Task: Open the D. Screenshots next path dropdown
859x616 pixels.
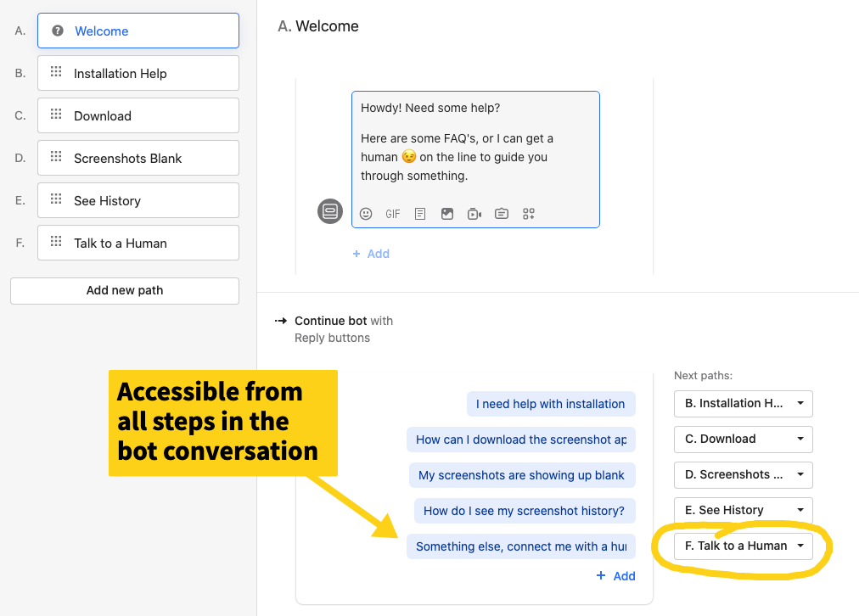Action: tap(744, 475)
